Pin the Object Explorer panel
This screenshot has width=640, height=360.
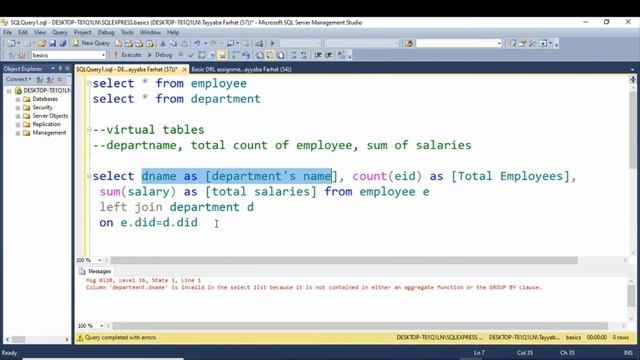tap(60, 69)
